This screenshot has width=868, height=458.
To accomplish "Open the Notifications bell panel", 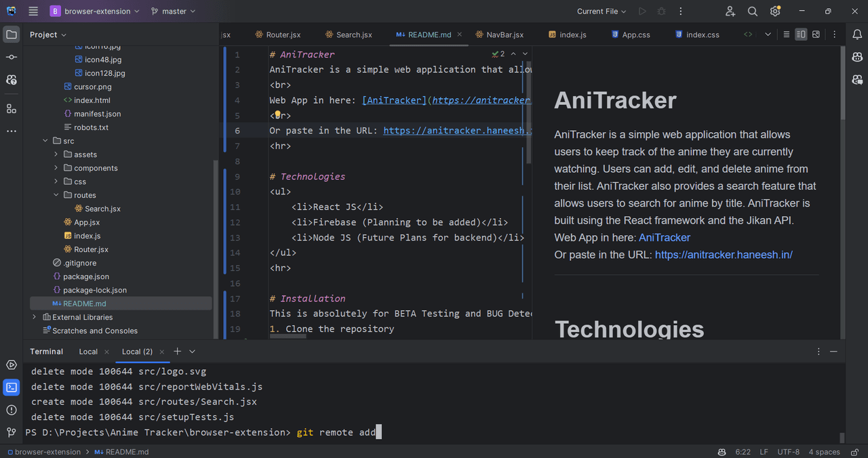I will [x=857, y=35].
